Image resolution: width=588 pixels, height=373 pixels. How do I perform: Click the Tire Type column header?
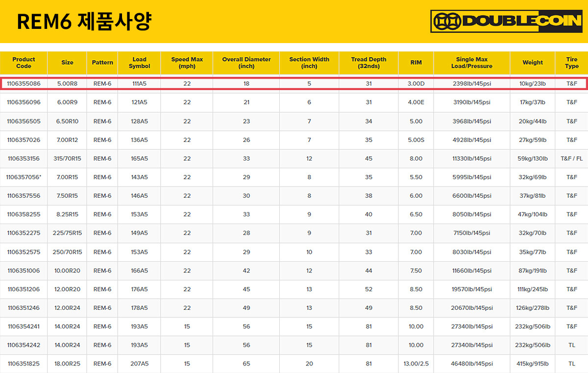[571, 63]
